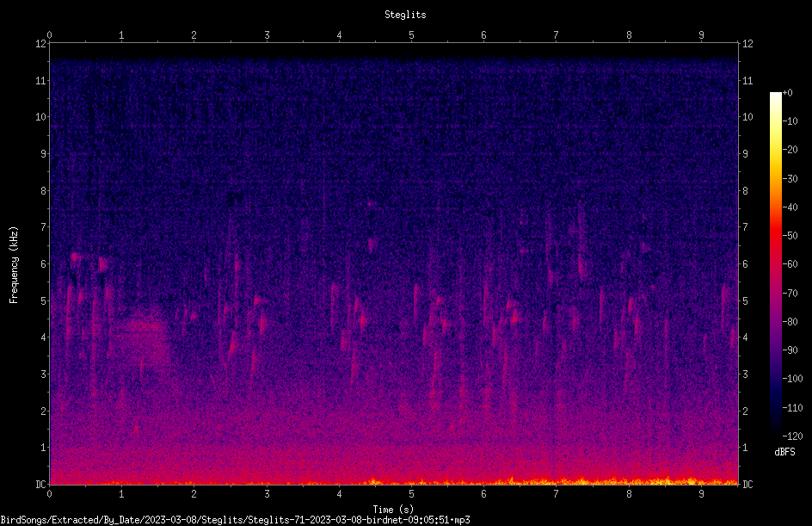Image resolution: width=812 pixels, height=526 pixels.
Task: Click the dBFS color scale bar
Action: point(775,263)
